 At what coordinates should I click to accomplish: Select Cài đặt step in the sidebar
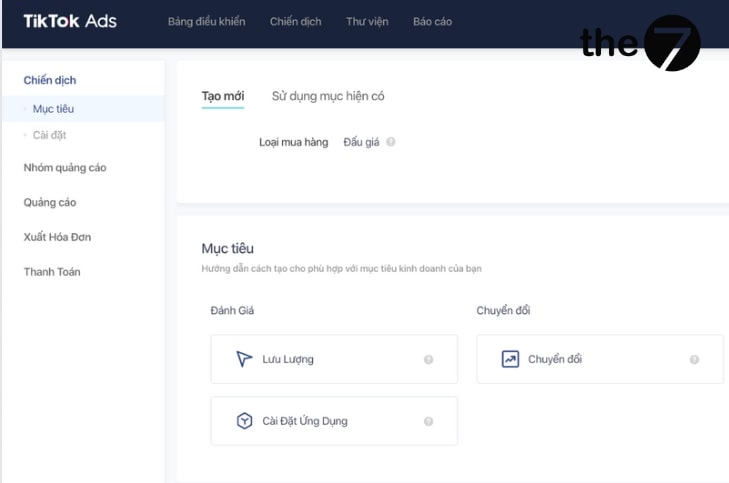49,135
